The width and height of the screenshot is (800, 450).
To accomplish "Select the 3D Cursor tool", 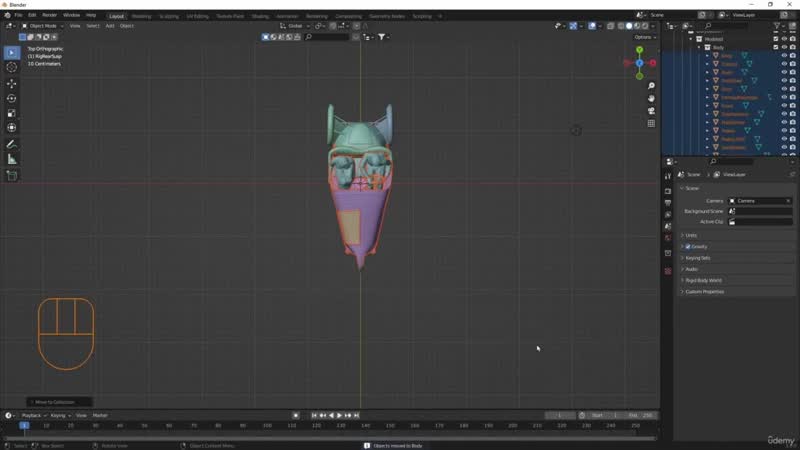I will (12, 67).
